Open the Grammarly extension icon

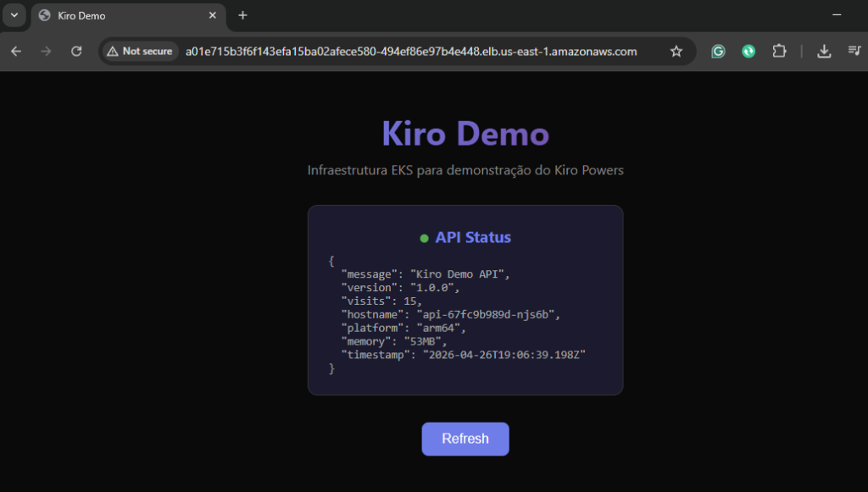point(718,52)
